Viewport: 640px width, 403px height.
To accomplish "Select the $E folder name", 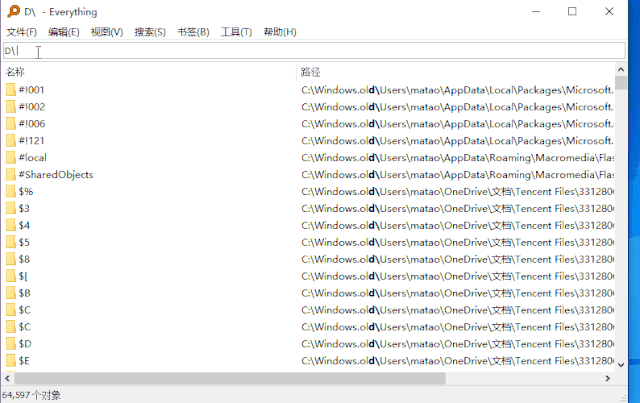I will click(24, 361).
